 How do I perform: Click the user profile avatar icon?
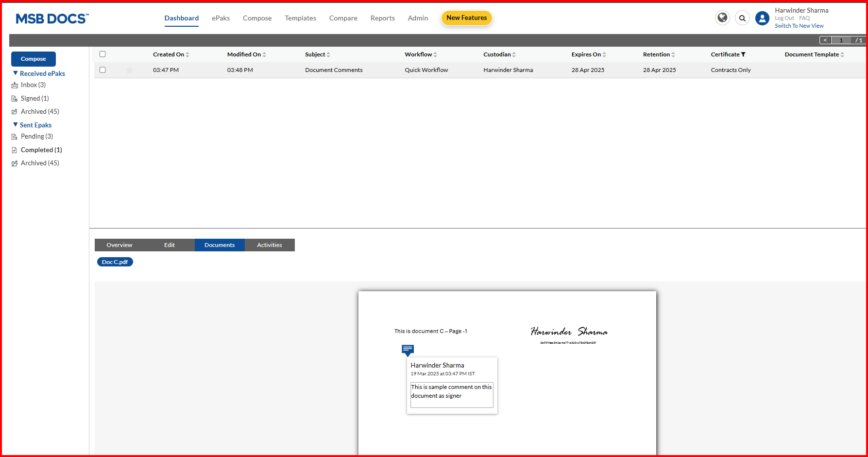[762, 18]
